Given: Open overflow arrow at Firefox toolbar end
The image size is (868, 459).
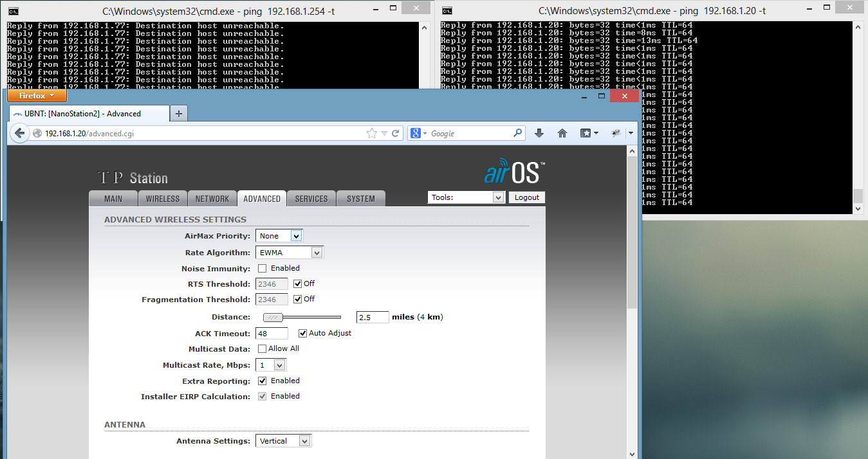Looking at the screenshot, I should (x=631, y=133).
